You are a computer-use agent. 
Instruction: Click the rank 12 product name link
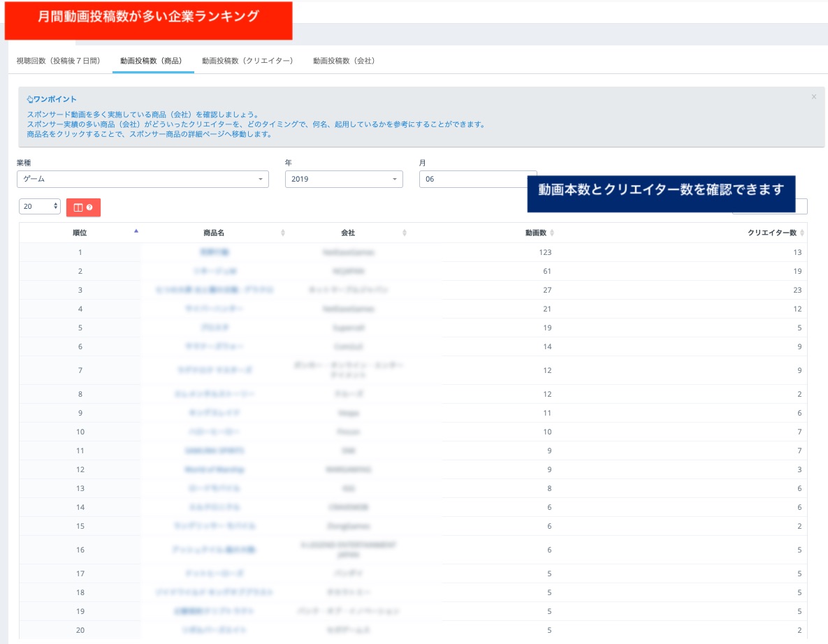click(x=215, y=470)
